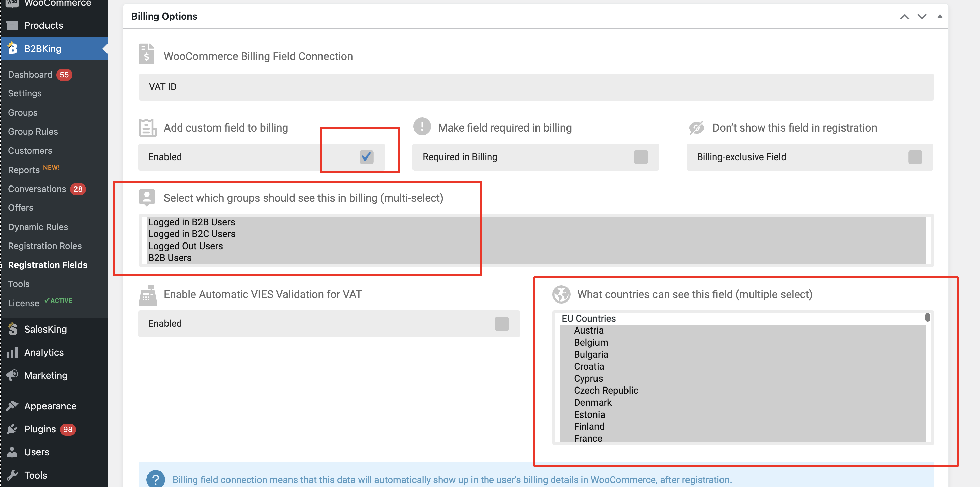Click the VIES validation cash register icon
This screenshot has height=487, width=980.
point(148,295)
